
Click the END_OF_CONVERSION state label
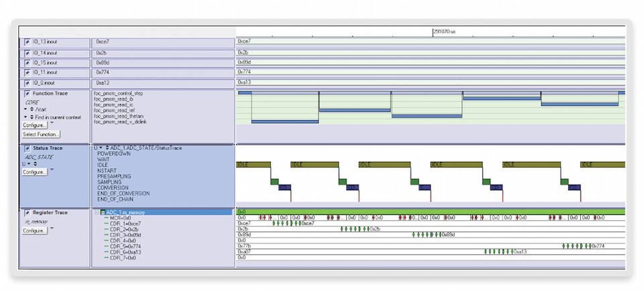(x=123, y=193)
